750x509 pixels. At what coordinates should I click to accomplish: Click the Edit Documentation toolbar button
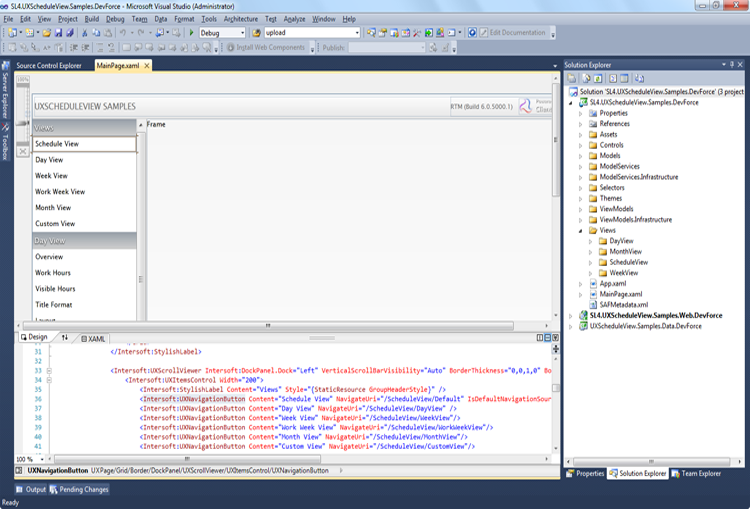(513, 33)
